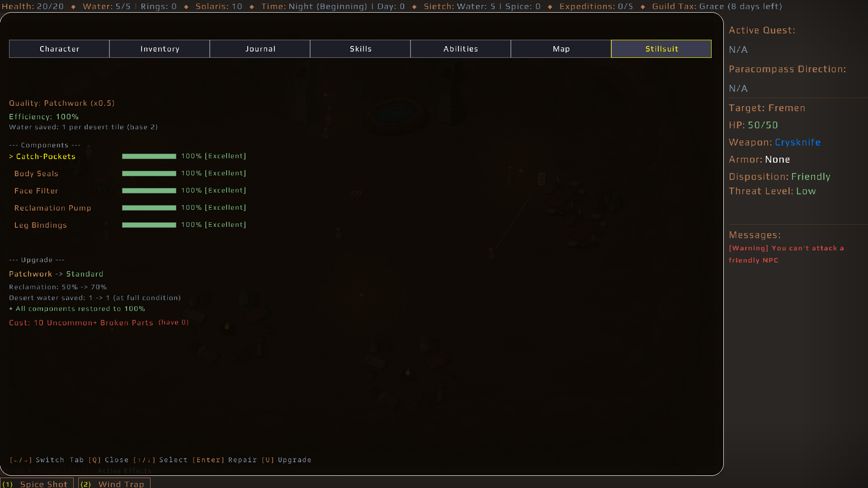Screen dimensions: 868x488
Task: Pick the Leg Bindings component
Action: pyautogui.click(x=41, y=225)
